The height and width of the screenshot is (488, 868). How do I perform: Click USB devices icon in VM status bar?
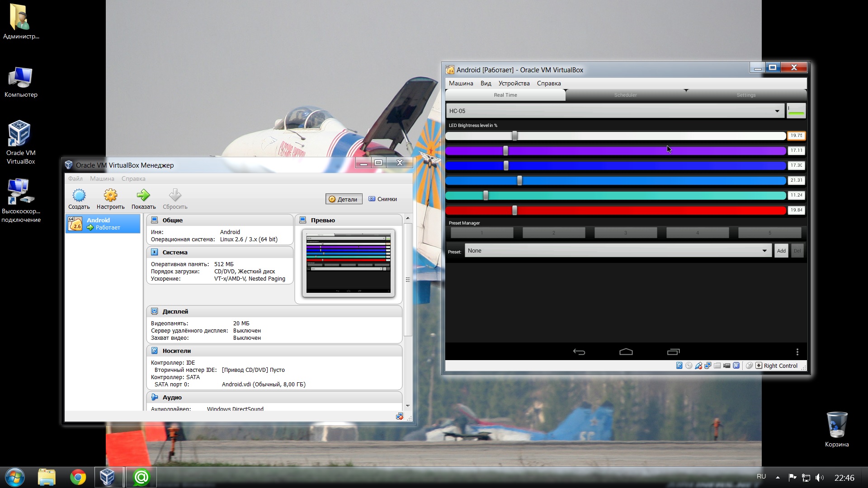pyautogui.click(x=698, y=366)
